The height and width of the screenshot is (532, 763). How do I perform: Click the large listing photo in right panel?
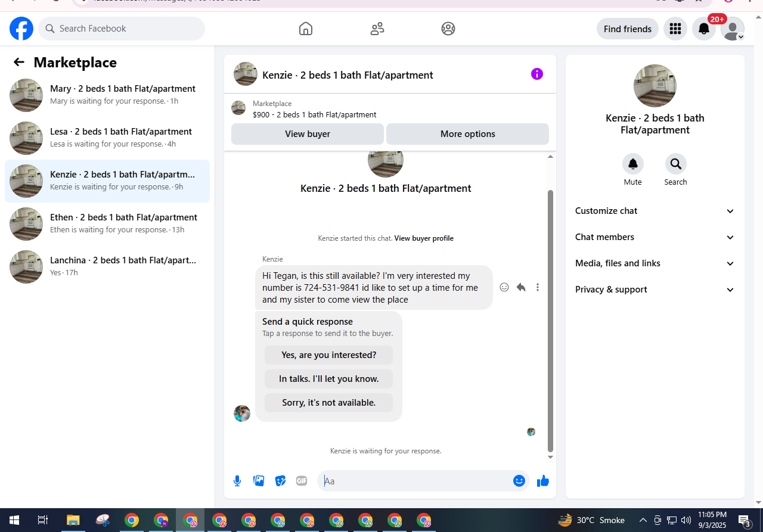pyautogui.click(x=655, y=86)
